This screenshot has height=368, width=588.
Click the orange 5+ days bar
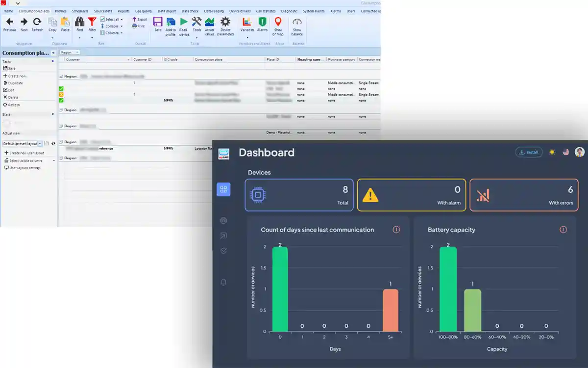point(391,311)
